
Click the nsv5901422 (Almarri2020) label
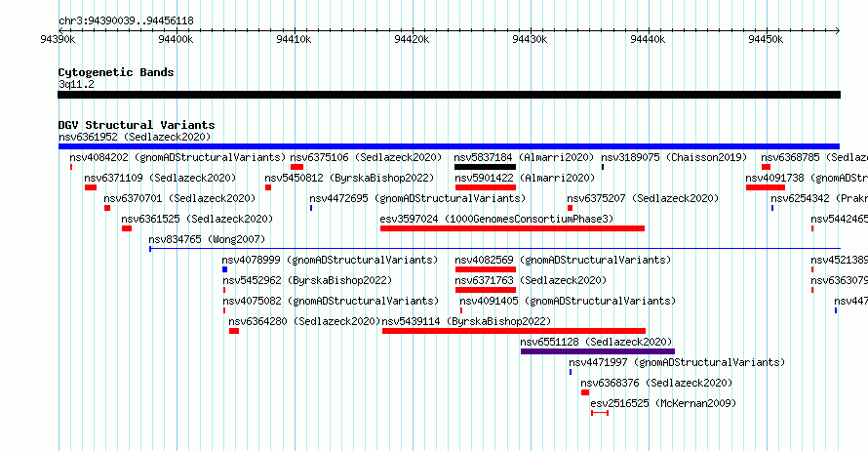[525, 178]
